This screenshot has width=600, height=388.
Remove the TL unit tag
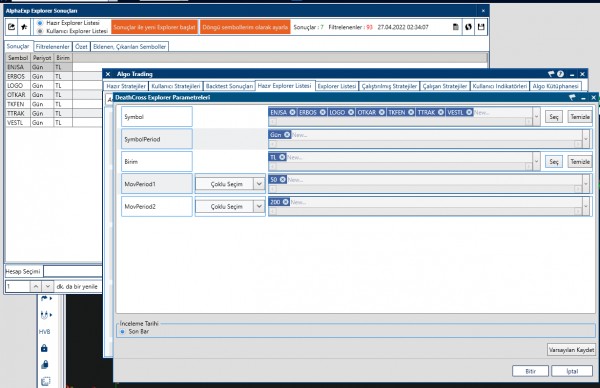click(282, 157)
